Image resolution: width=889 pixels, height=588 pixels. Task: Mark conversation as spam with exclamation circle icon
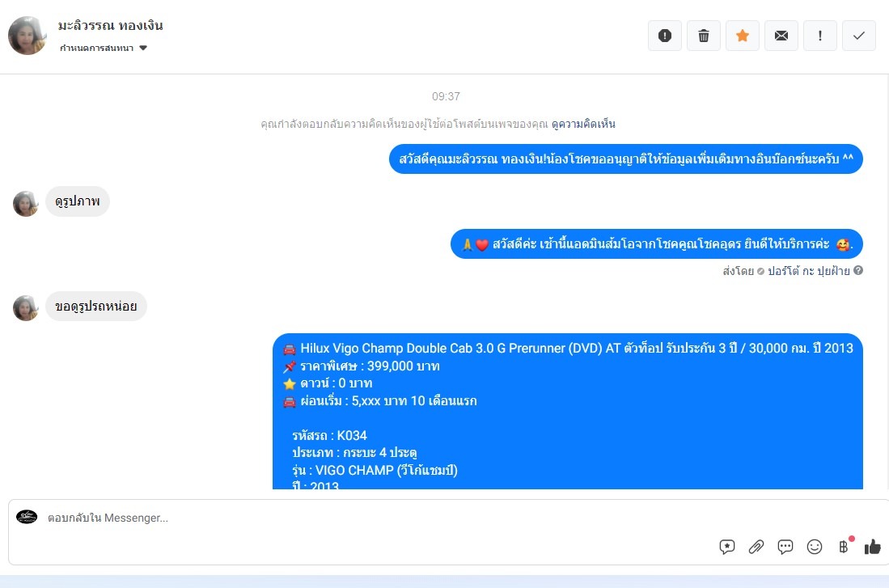point(664,36)
